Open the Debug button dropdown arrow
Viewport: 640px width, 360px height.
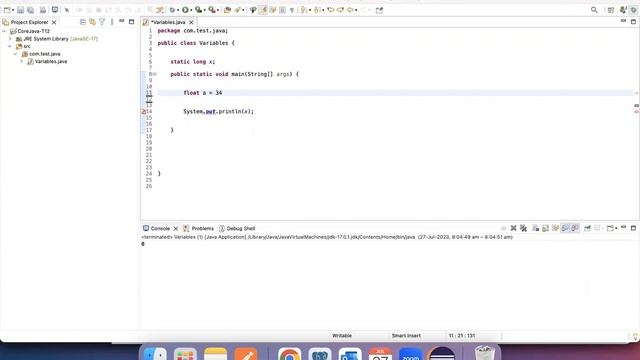coord(178,10)
